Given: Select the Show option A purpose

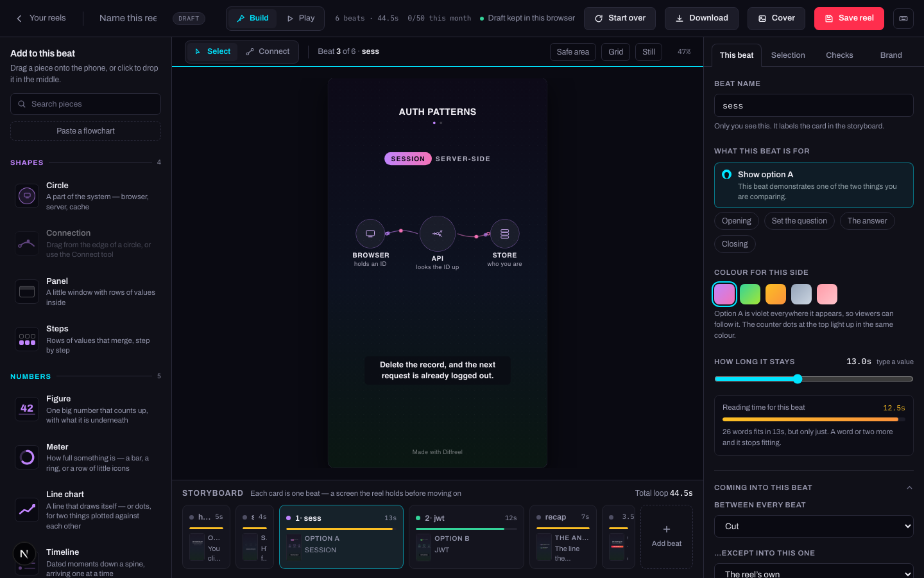Looking at the screenshot, I should pyautogui.click(x=814, y=185).
